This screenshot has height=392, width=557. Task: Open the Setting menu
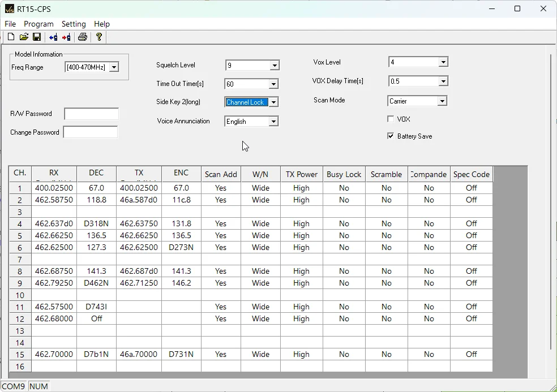click(74, 24)
